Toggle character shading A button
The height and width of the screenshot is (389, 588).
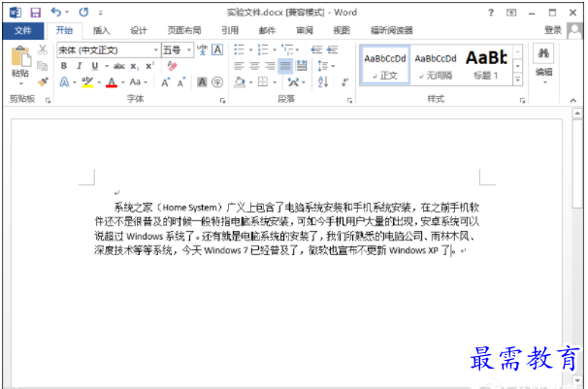click(202, 82)
